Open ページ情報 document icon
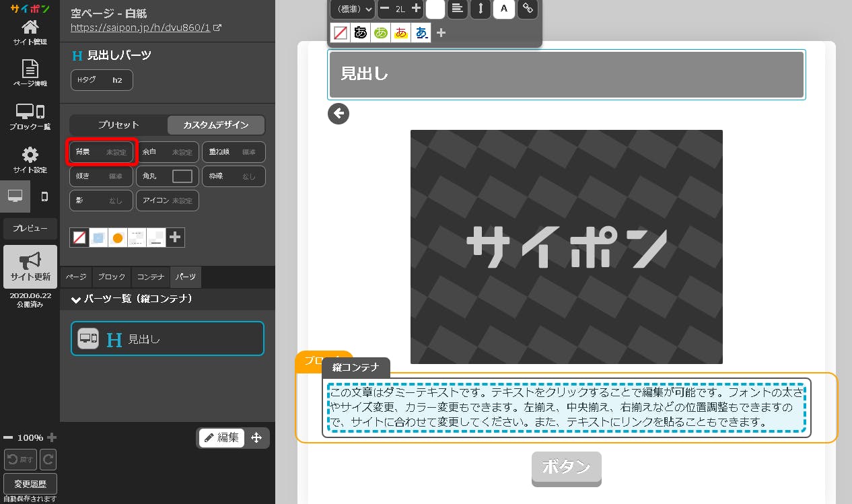This screenshot has height=504, width=852. point(30,73)
